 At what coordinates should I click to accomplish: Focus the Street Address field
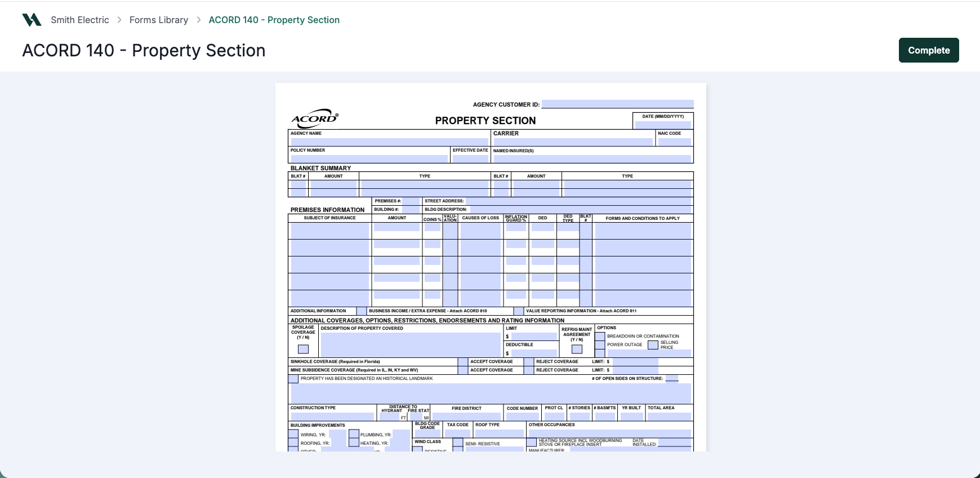(x=578, y=201)
